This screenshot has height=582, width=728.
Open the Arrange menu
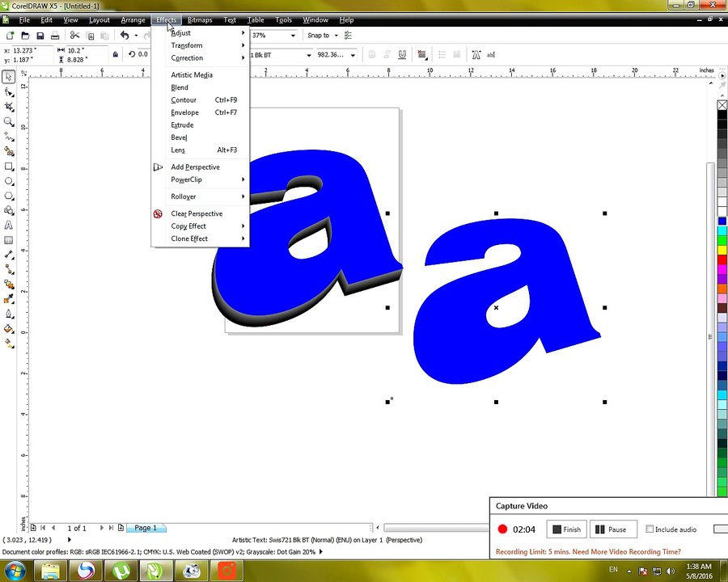133,20
